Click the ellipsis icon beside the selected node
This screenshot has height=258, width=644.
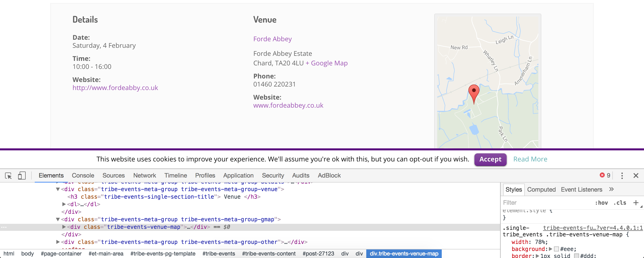coord(4,227)
